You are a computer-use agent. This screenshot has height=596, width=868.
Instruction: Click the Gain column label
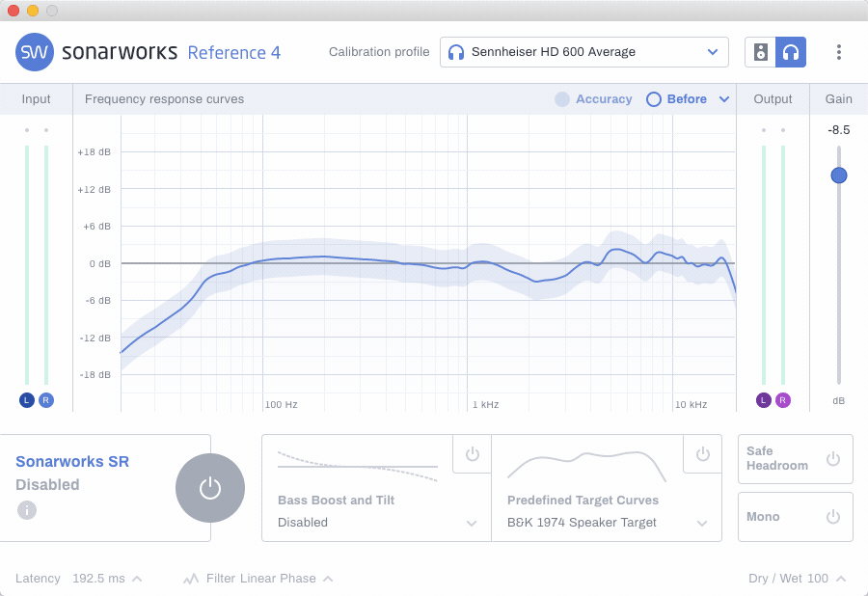[x=839, y=99]
